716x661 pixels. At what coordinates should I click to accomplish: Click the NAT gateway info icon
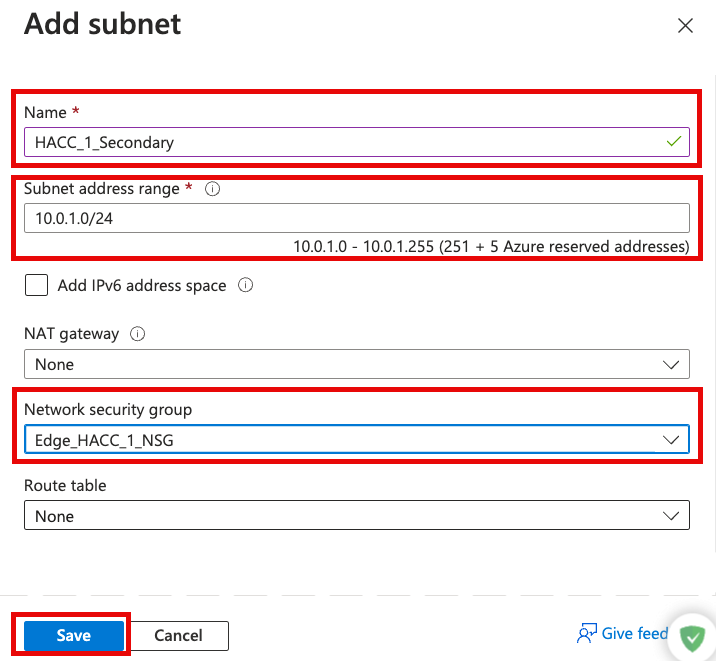point(137,334)
